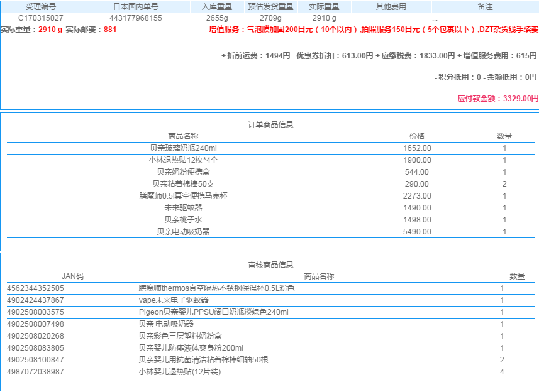Viewport: 539px width, 392px height.
Task: Click Pigeon贝亲婴儿PPSU阔口奶瓶 product name
Action: [x=213, y=312]
